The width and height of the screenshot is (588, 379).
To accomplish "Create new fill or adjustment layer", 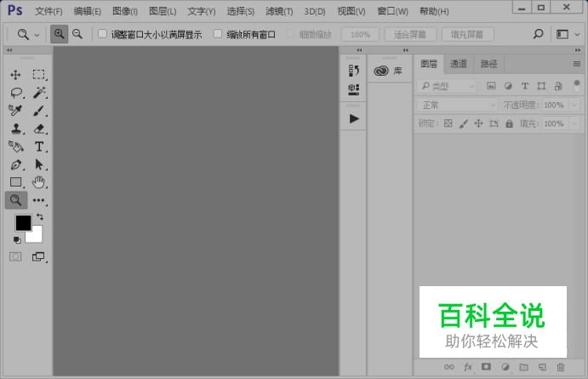I will point(505,367).
